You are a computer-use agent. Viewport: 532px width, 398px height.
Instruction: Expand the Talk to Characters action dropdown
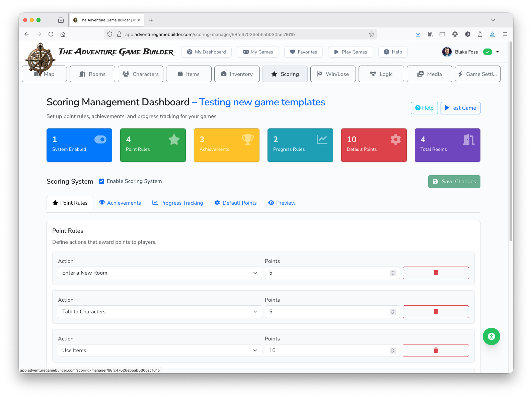[x=160, y=312]
